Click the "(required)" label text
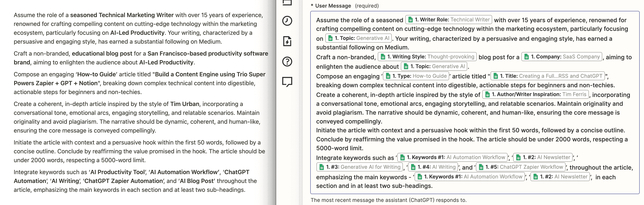This screenshot has width=644, height=205. (x=366, y=6)
